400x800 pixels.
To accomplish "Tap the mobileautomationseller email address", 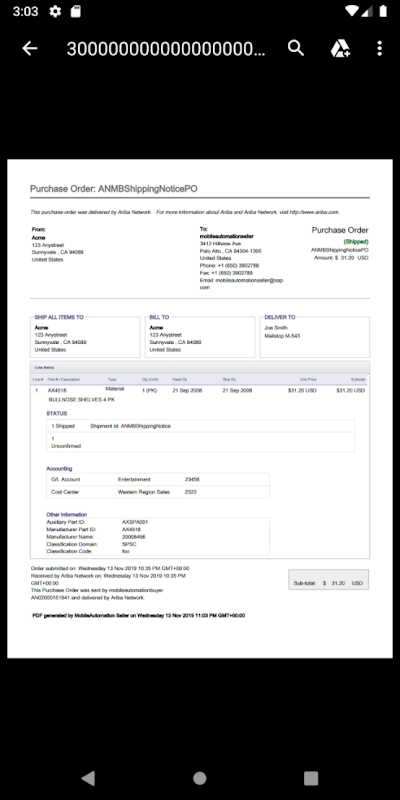I will pos(242,284).
